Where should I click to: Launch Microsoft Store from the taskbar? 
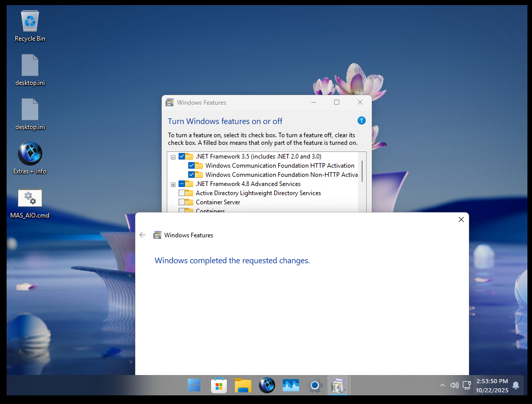coord(219,385)
